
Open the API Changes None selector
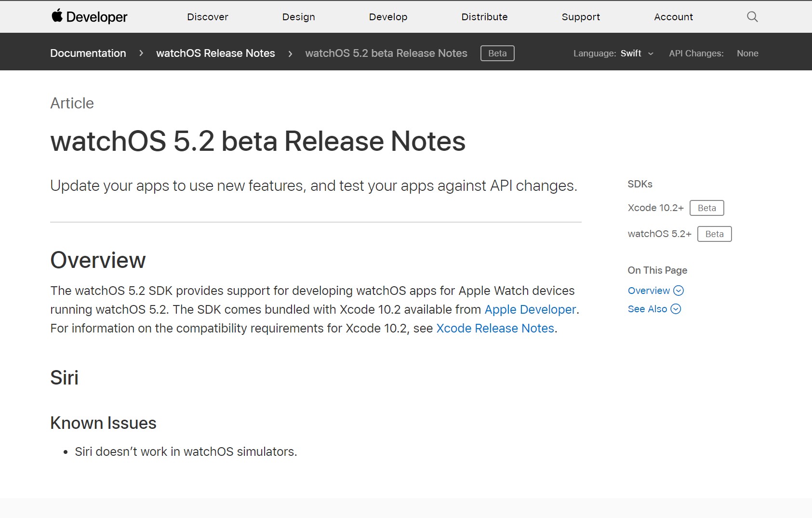tap(714, 53)
